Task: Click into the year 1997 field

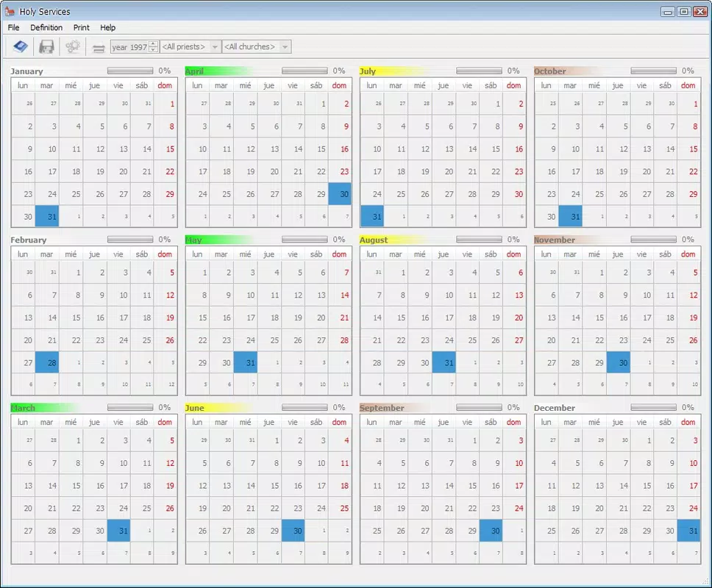Action: [130, 47]
